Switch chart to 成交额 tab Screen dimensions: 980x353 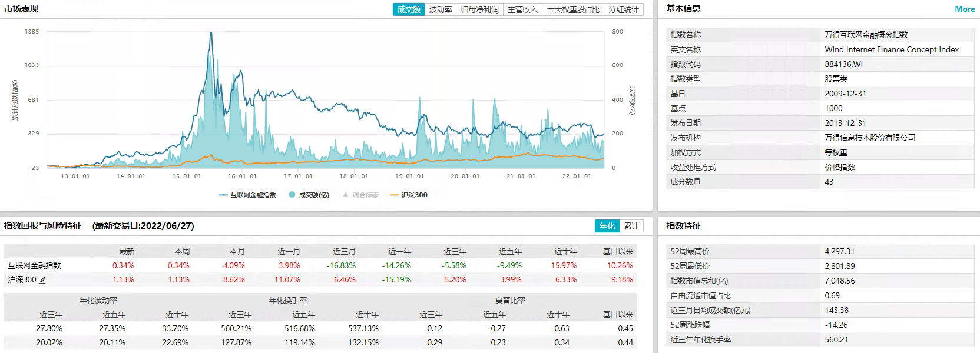[409, 9]
